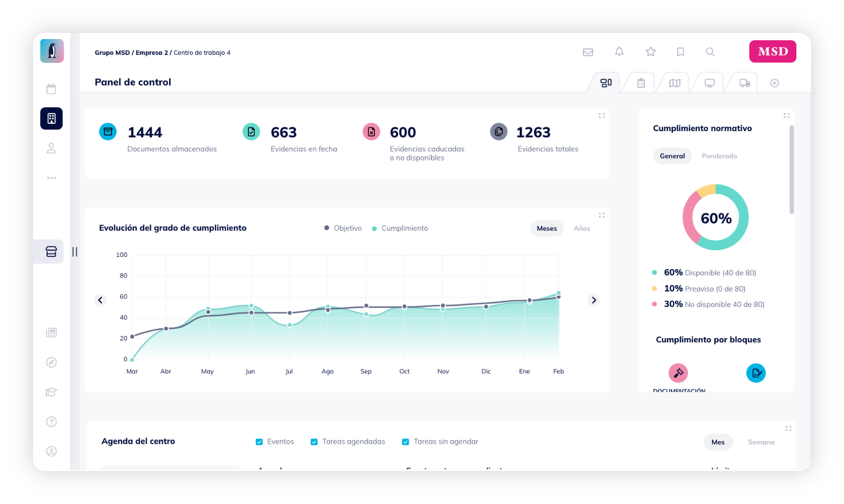Go to next chart period with right arrow
844x504 pixels.
(x=594, y=300)
